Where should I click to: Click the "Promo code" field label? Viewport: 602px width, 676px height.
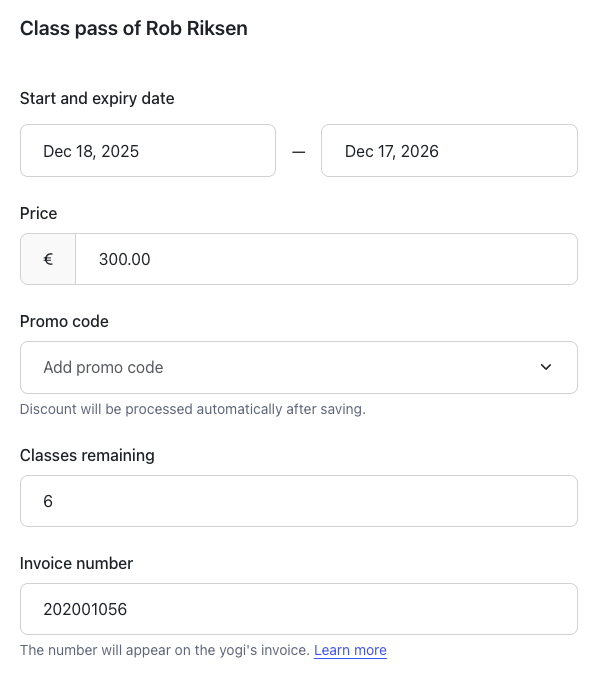(x=64, y=321)
